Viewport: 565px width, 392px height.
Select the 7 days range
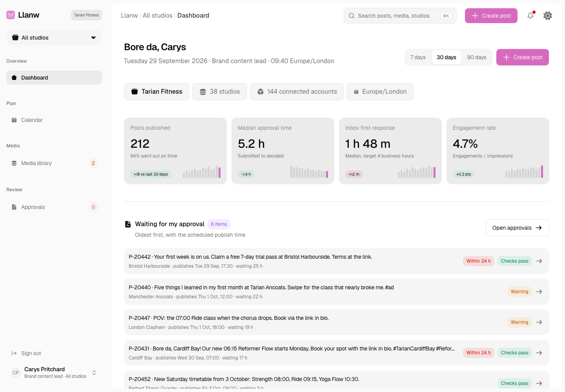coord(418,57)
